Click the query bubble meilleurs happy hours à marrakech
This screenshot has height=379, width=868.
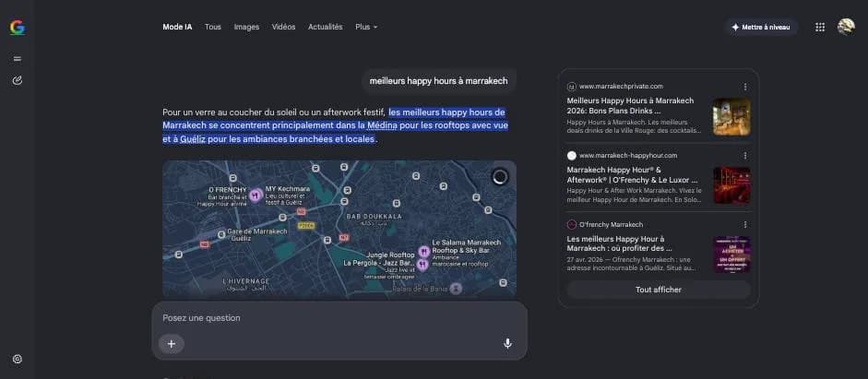click(438, 81)
